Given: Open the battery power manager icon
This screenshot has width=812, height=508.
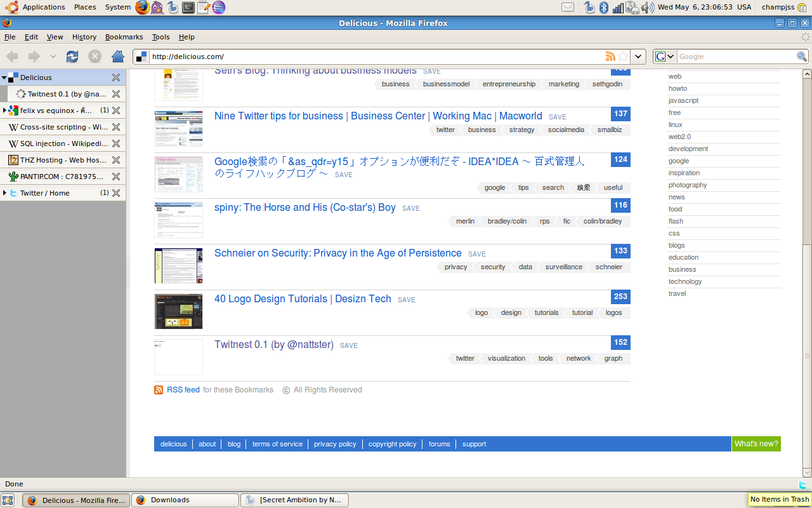Looking at the screenshot, I should 632,8.
